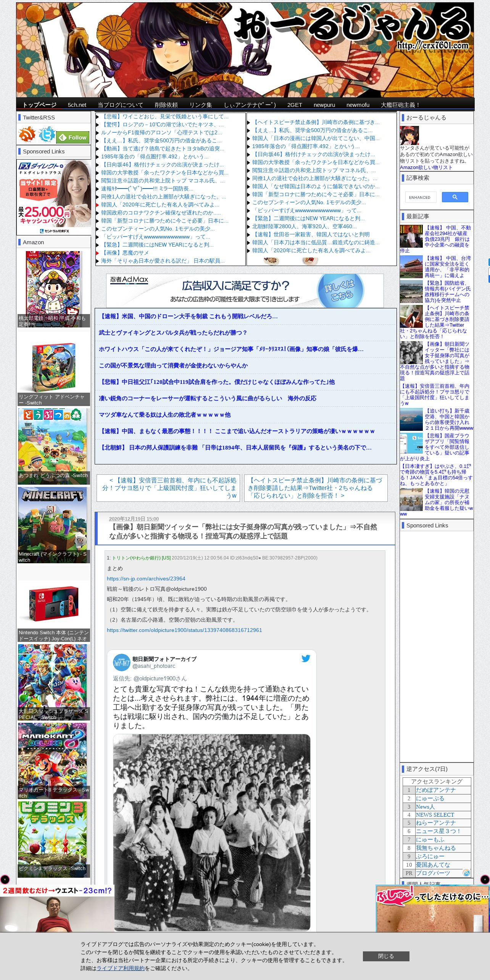Screen dimensions: 490x980
Task: Click the おーるじゃんる header banner
Action: [x=245, y=50]
